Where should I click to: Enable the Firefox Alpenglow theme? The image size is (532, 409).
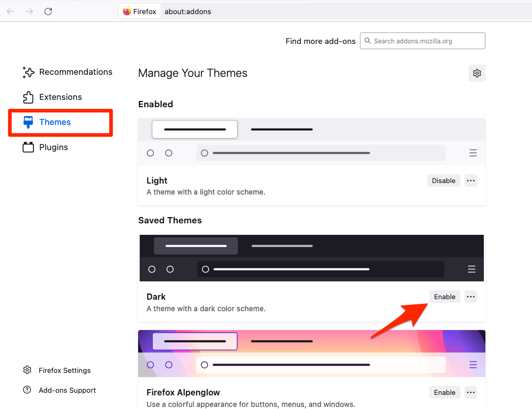[x=445, y=393]
